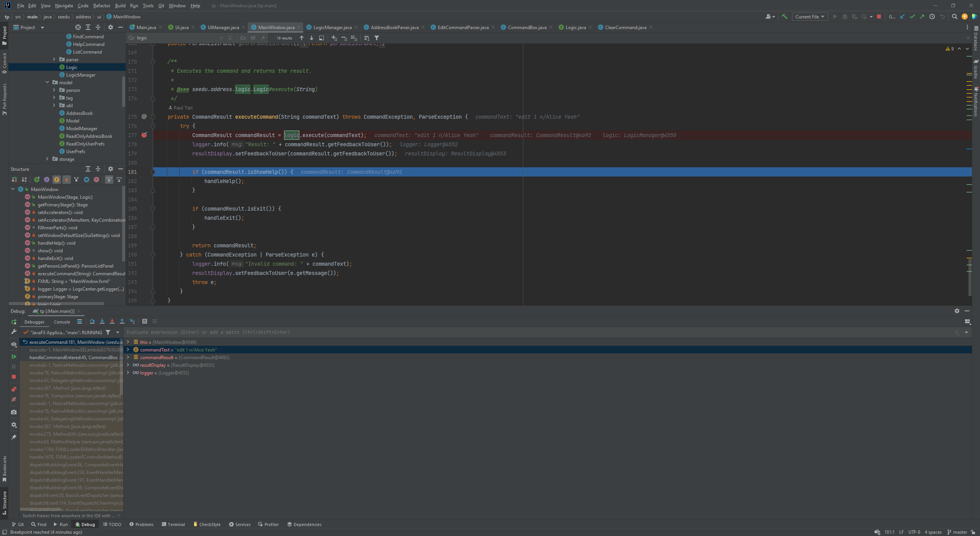Open Search Everywhere with magnifier icon
980x536 pixels.
point(954,16)
